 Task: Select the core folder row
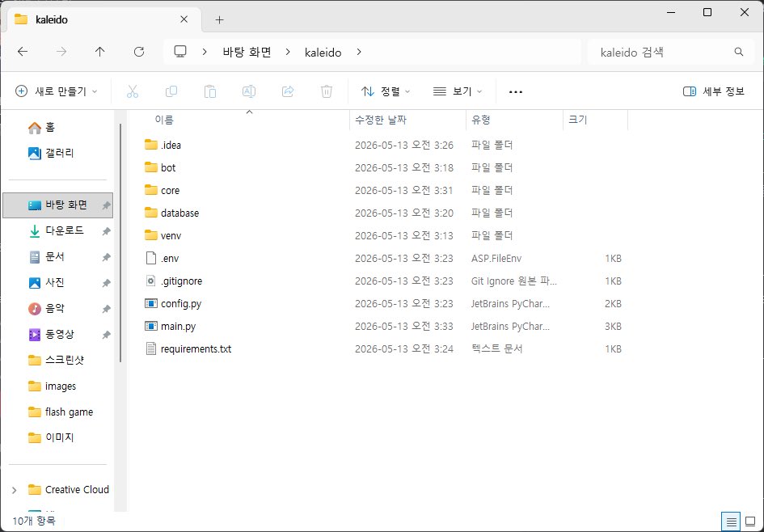click(385, 190)
